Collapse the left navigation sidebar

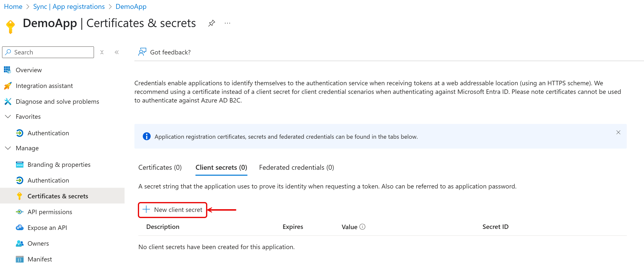(116, 52)
